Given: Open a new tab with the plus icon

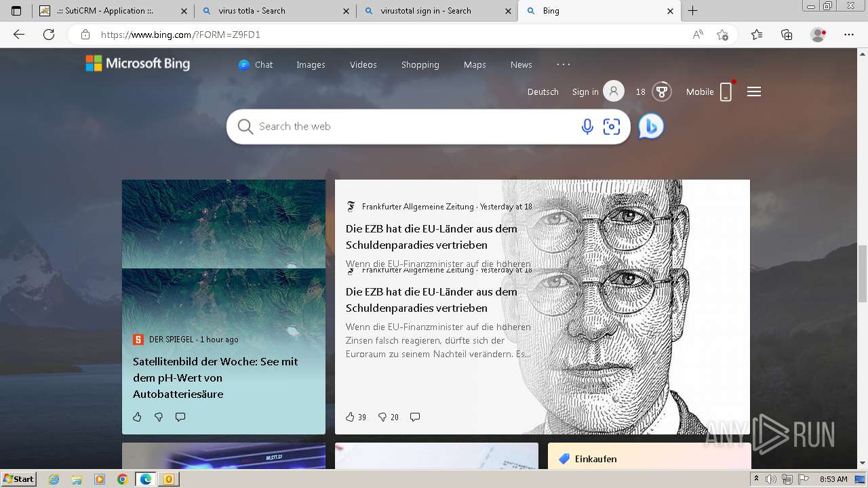Looking at the screenshot, I should click(692, 11).
